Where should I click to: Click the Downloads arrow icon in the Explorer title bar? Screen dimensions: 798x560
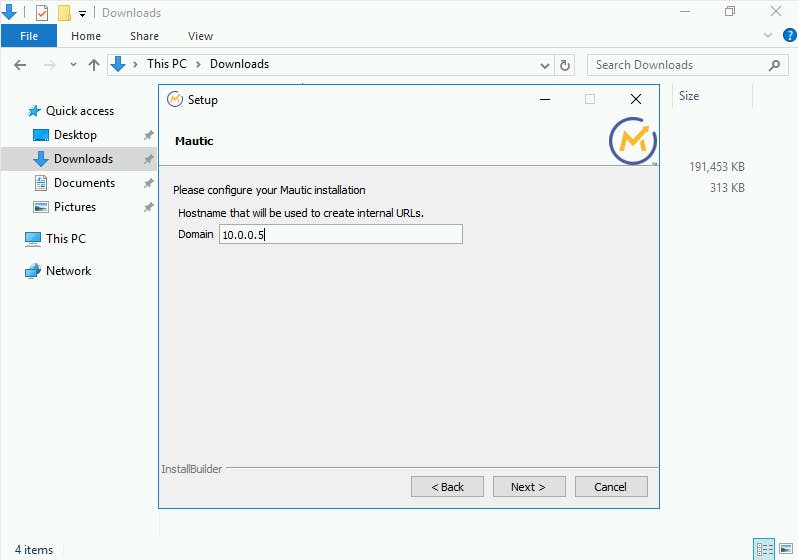click(9, 12)
